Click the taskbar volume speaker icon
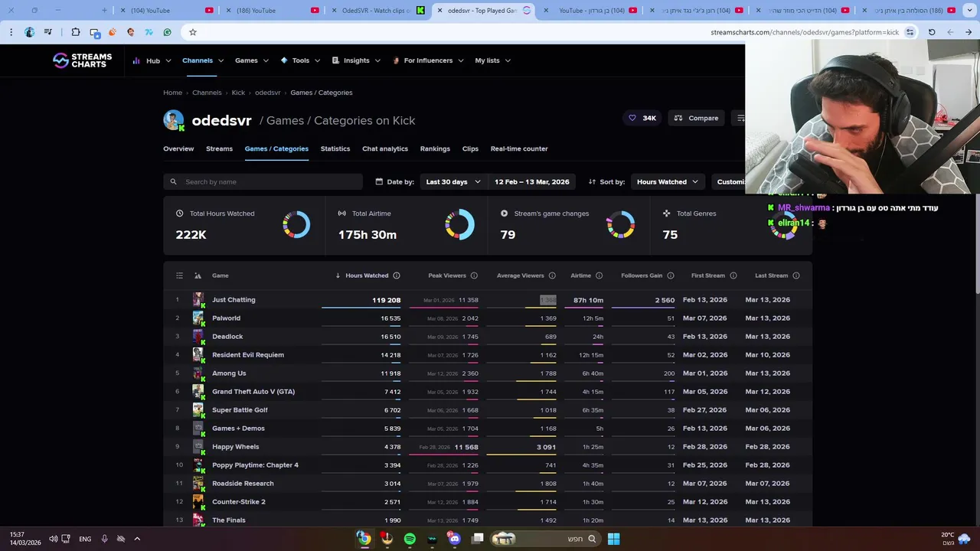Viewport: 980px width, 551px height. [x=53, y=539]
